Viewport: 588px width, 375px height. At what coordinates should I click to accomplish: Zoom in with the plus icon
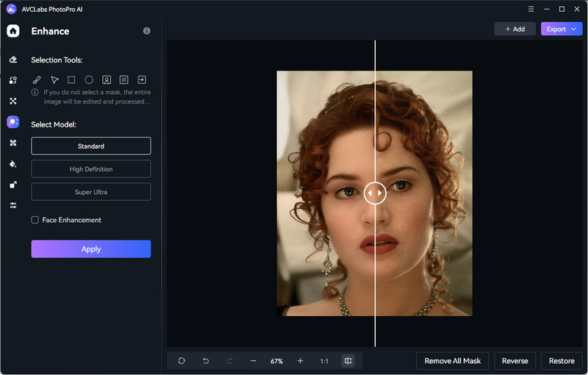pos(300,361)
